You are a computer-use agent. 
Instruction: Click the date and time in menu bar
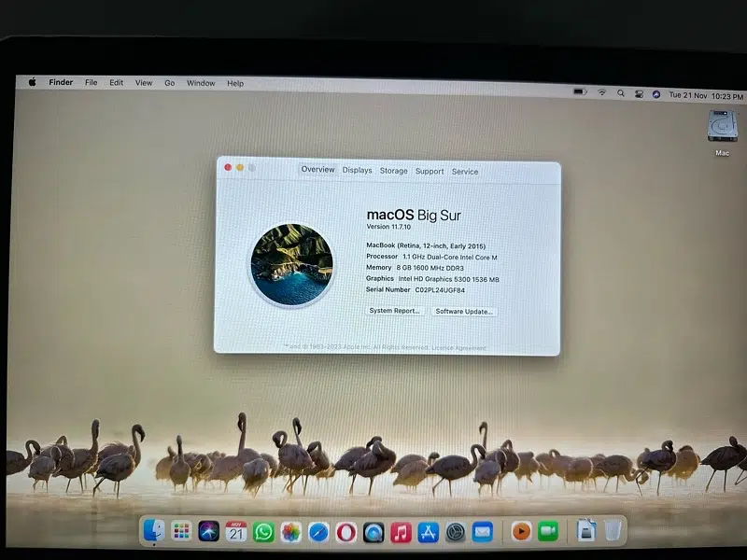point(706,96)
